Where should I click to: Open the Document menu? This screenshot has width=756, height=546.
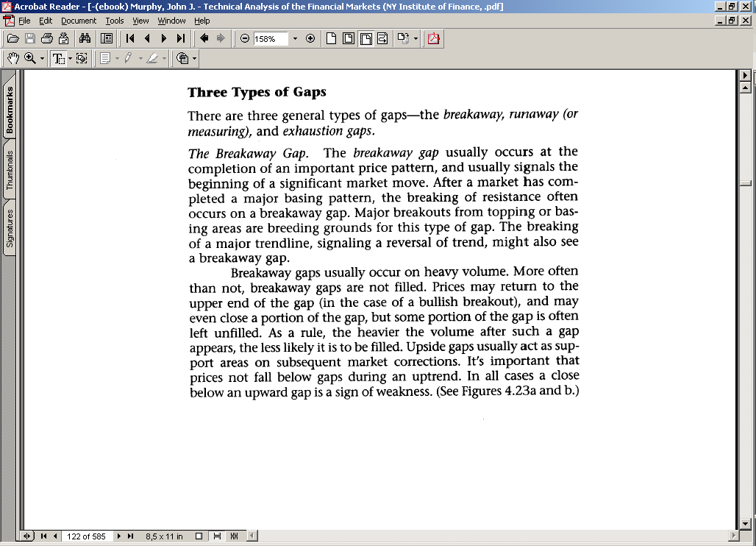pos(79,21)
